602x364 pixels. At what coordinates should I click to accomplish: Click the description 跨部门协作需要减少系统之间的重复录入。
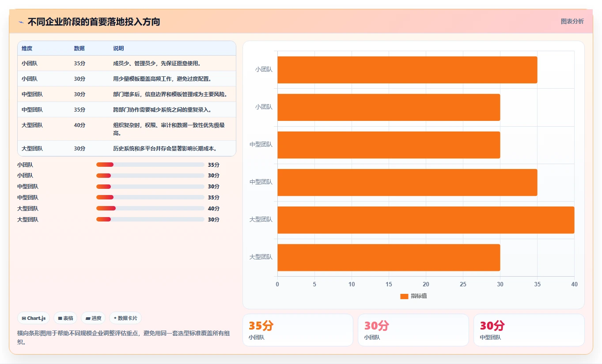(162, 110)
